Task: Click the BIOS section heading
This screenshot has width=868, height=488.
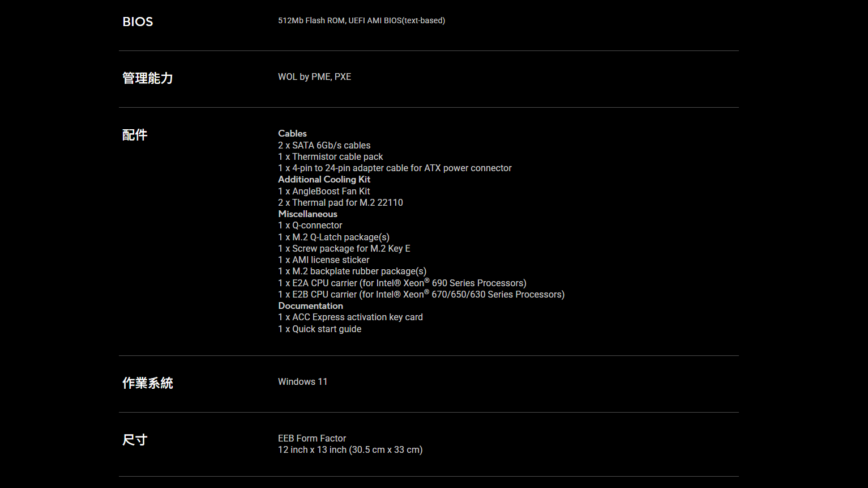Action: (138, 22)
